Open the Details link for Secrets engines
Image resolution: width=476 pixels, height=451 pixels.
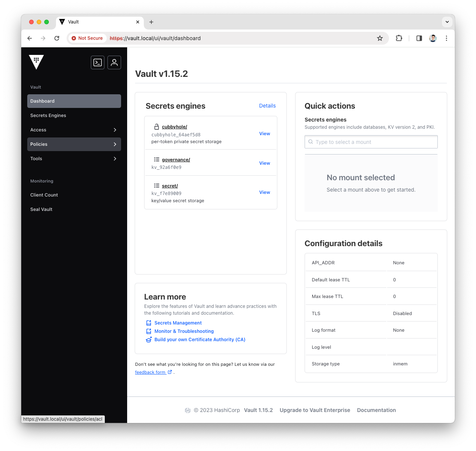[x=267, y=106]
